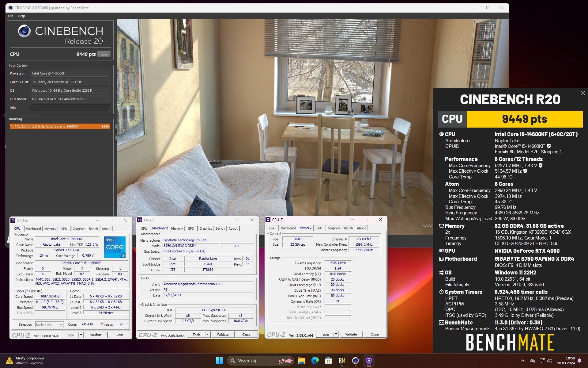The image size is (588, 368).
Task: Select the ranking entry for i5-14600KF
Action: 60,126
